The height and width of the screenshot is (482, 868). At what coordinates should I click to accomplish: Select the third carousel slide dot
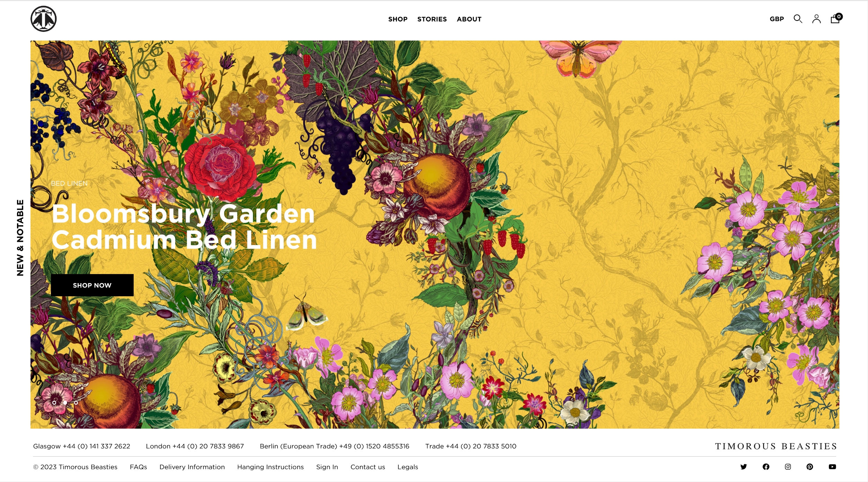[76, 403]
